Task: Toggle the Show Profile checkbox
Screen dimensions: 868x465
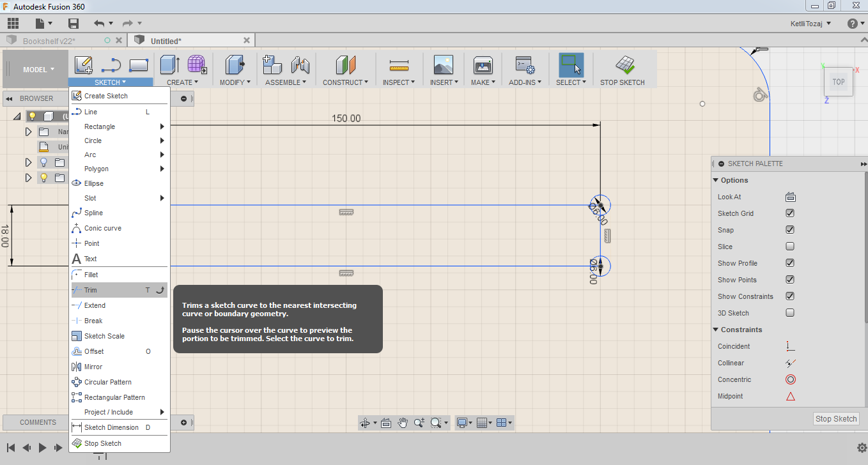Action: coord(790,263)
